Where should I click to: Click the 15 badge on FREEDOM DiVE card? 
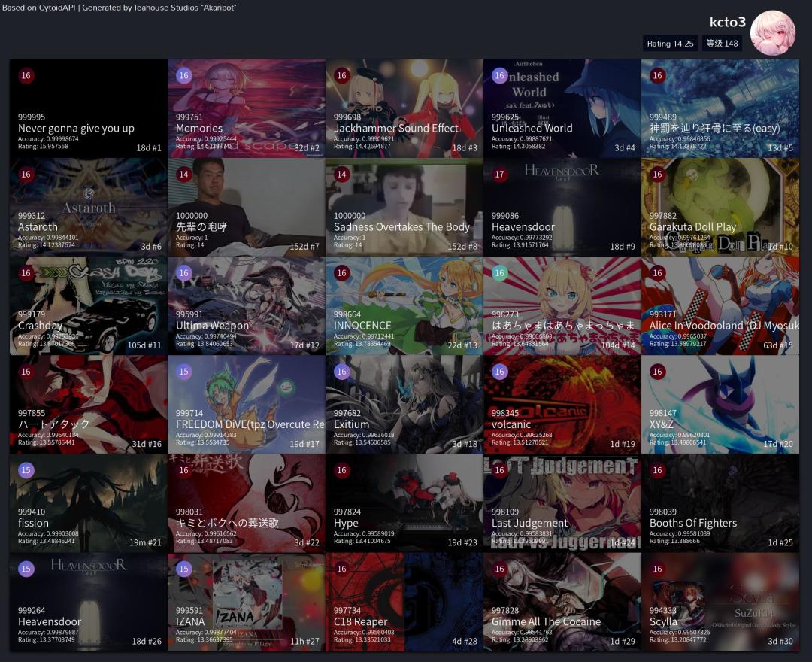pyautogui.click(x=183, y=372)
